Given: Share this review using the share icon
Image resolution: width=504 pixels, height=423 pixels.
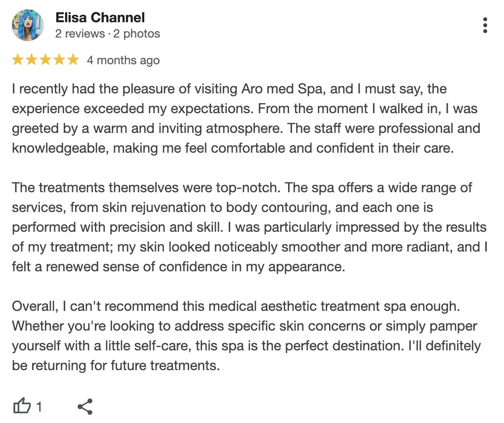Looking at the screenshot, I should pyautogui.click(x=85, y=406).
